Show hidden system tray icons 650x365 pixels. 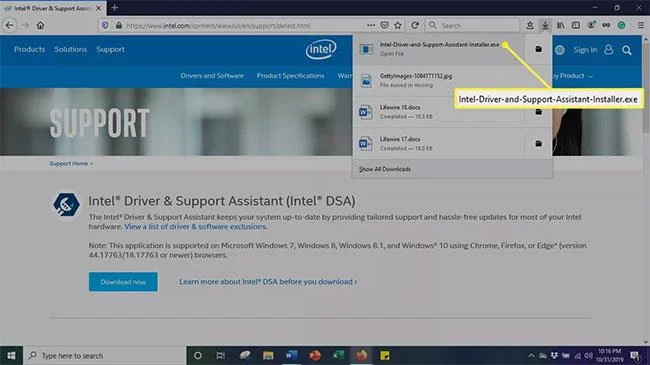(x=531, y=356)
